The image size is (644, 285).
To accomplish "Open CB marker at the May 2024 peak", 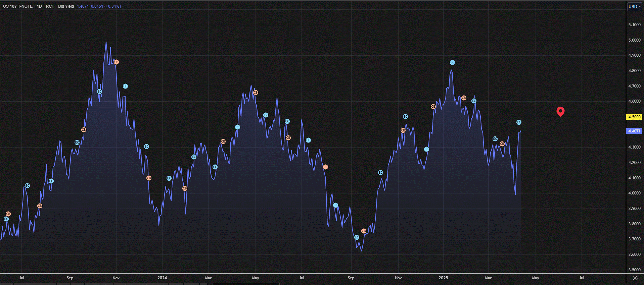I will [x=256, y=93].
